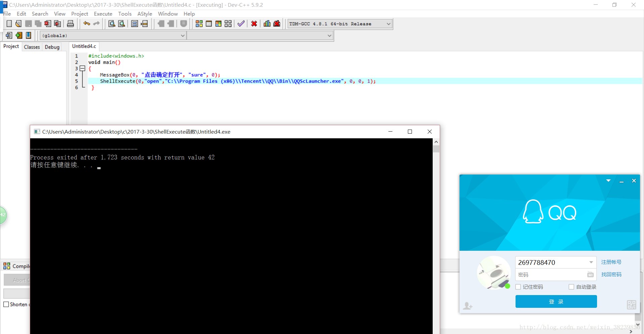Image resolution: width=644 pixels, height=334 pixels.
Task: Click the QQ settings dropdown triangle in title bar
Action: point(608,181)
